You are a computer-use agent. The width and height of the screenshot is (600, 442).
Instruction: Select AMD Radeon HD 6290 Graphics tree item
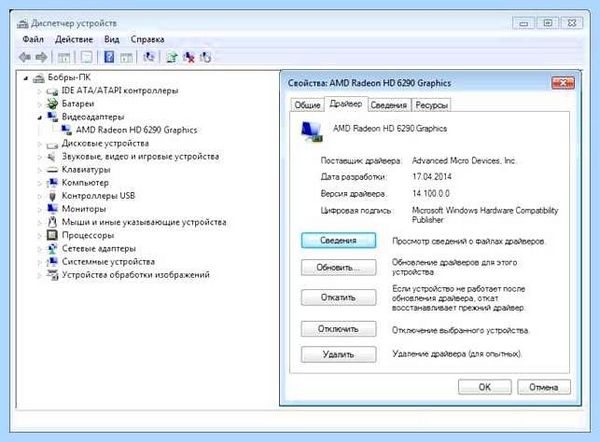(x=136, y=130)
